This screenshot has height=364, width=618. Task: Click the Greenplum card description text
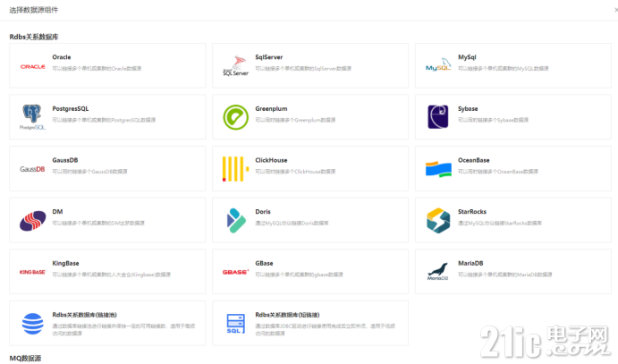coord(295,120)
